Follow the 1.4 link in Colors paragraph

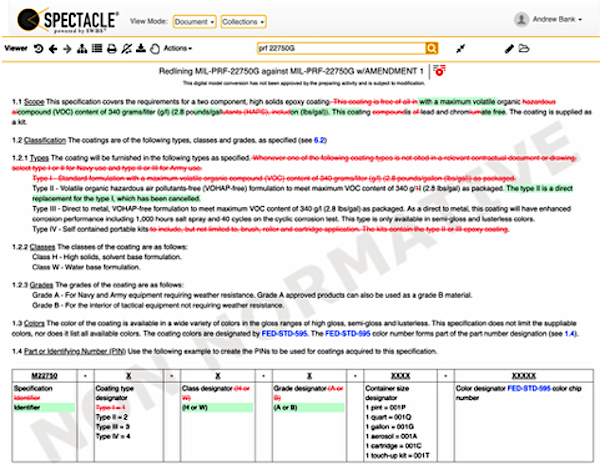569,333
